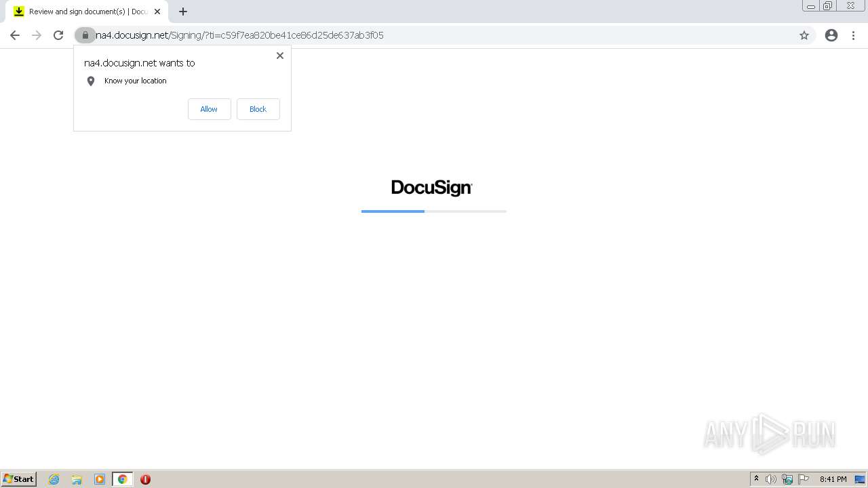Open the Action Center flag icon

click(x=804, y=479)
